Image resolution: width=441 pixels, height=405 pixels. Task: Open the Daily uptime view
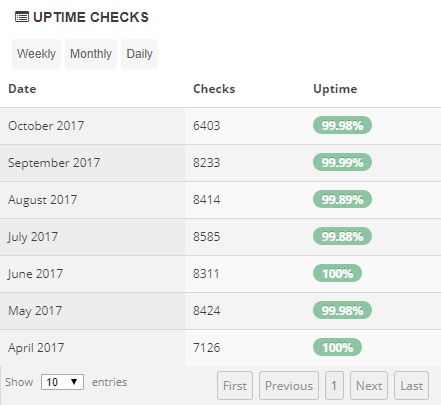pyautogui.click(x=139, y=54)
